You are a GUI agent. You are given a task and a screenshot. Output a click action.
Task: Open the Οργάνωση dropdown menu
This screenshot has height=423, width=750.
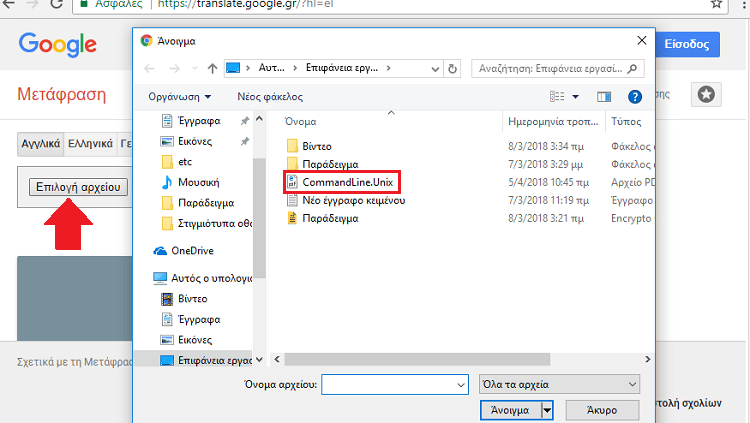click(179, 97)
